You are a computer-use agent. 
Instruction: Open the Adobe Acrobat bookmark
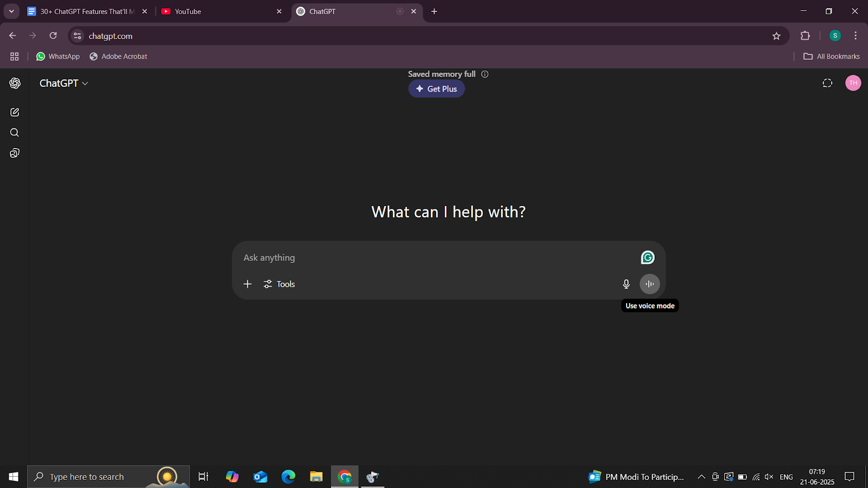tap(118, 56)
